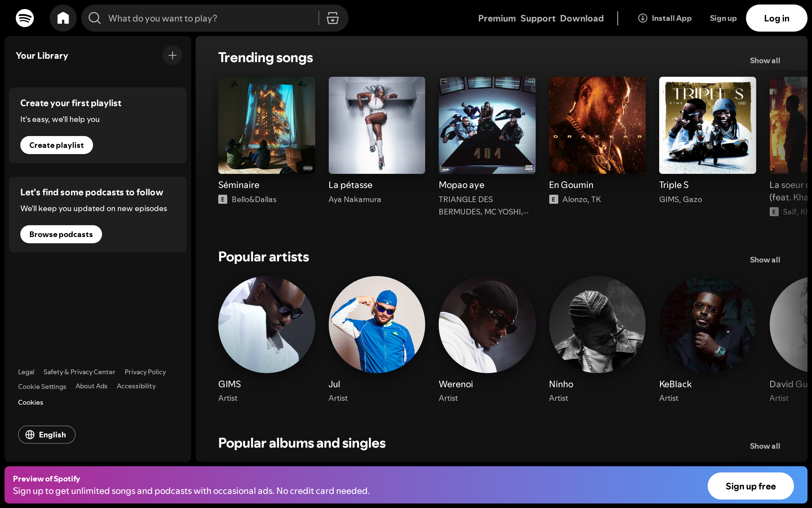
Task: Click Sign up in top bar
Action: (723, 18)
